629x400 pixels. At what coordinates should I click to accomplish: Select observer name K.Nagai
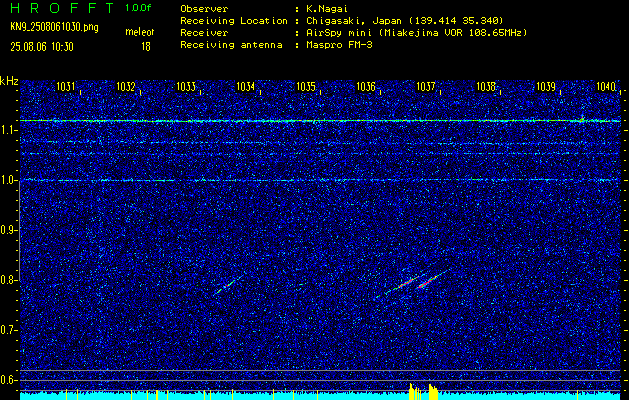[327, 9]
